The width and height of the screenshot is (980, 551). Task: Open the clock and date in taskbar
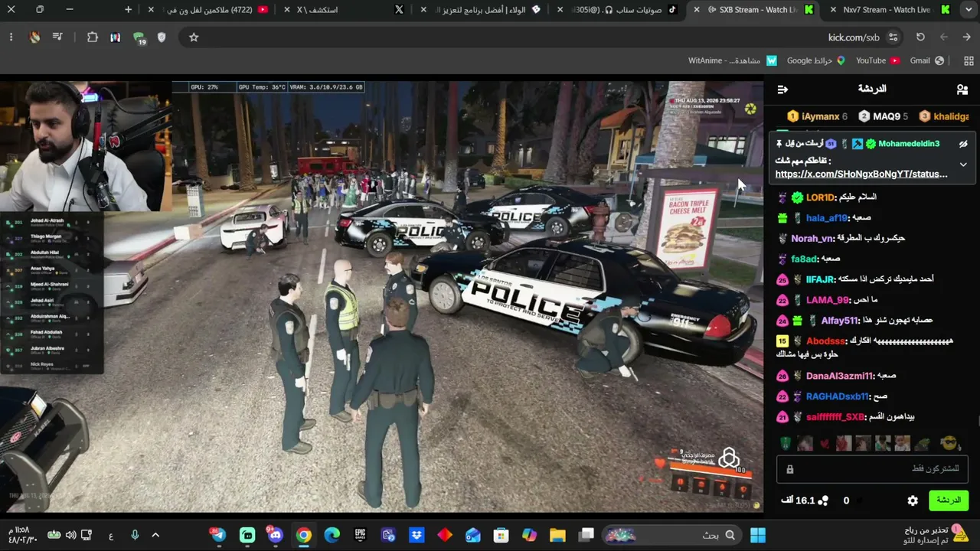point(21,535)
